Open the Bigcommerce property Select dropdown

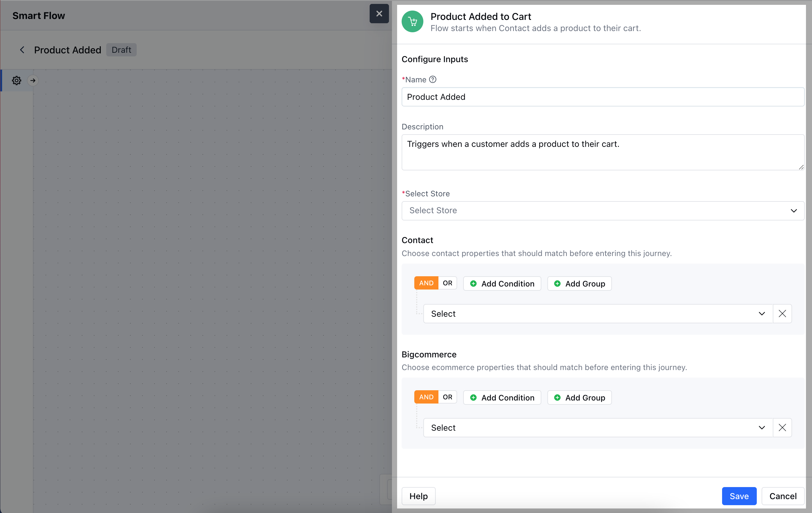point(597,427)
